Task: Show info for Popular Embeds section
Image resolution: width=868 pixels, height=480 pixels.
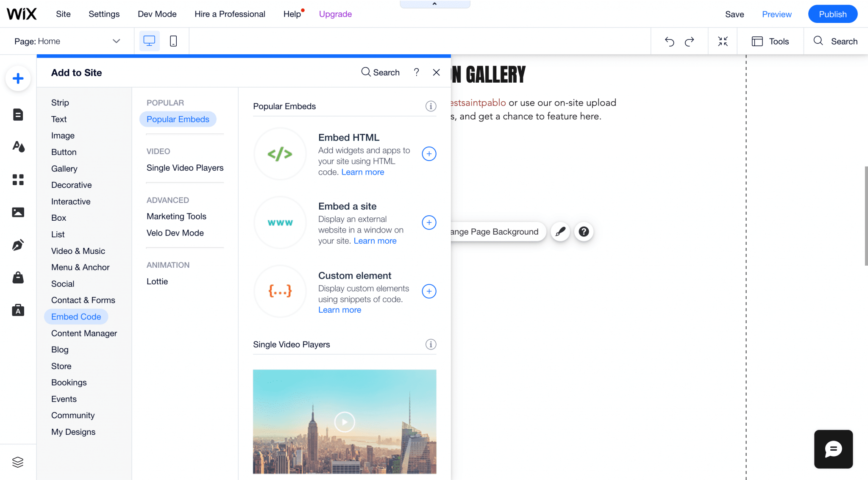Action: pyautogui.click(x=431, y=106)
